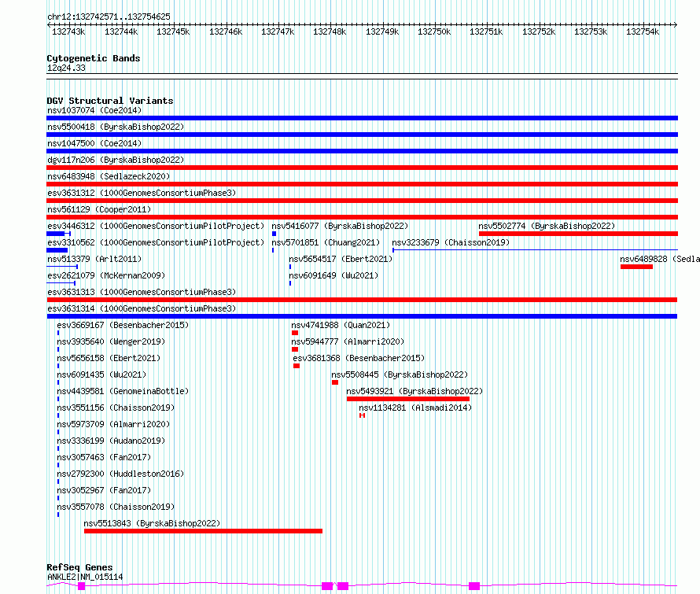Select the nsv5416077 blue variant marker
This screenshot has height=594, width=700.
pos(274,234)
